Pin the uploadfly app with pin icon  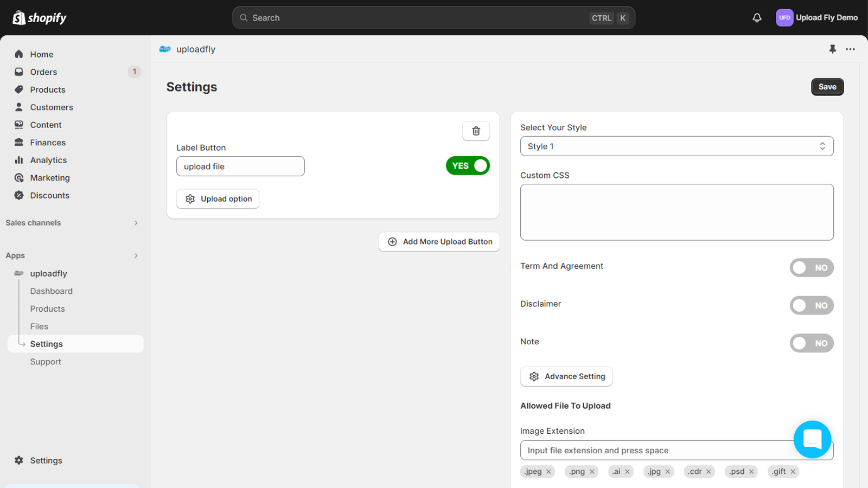832,49
